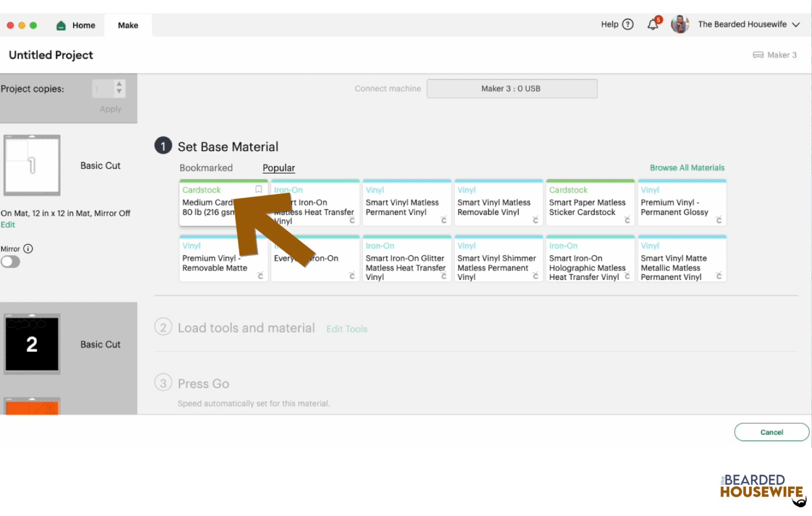Click the Cancel button

771,432
